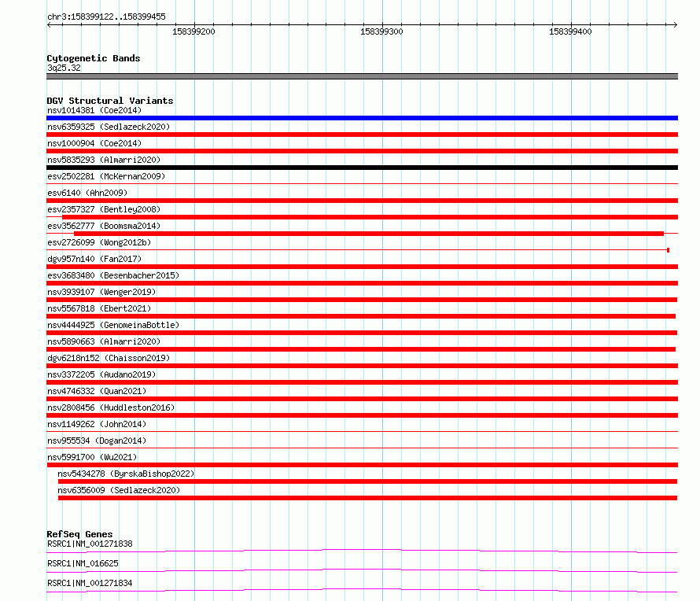700x601 pixels.
Task: Click nsv5567818 (Ebert2021) label
Action: [x=99, y=308]
